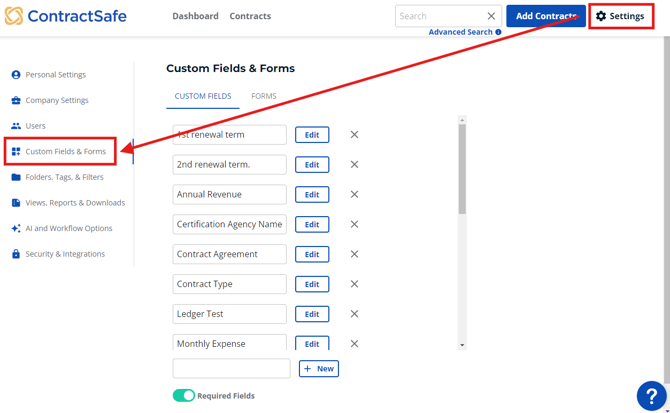Open the Settings gear menu
Screen dimensions: 670x413
click(621, 16)
